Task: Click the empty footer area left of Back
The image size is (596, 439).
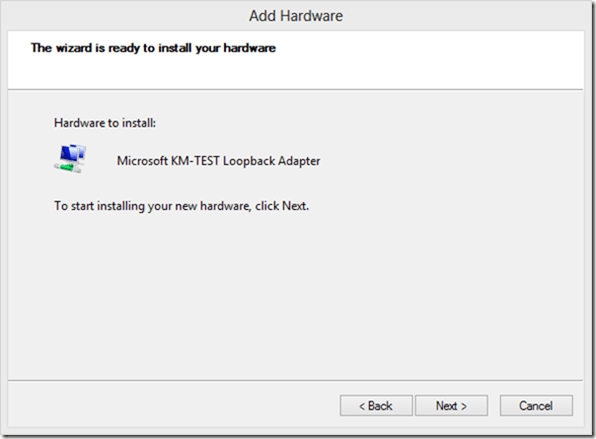Action: pos(173,406)
